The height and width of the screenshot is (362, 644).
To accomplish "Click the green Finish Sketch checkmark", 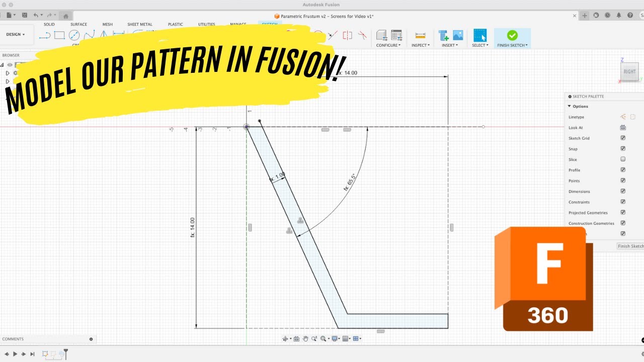I will (512, 35).
